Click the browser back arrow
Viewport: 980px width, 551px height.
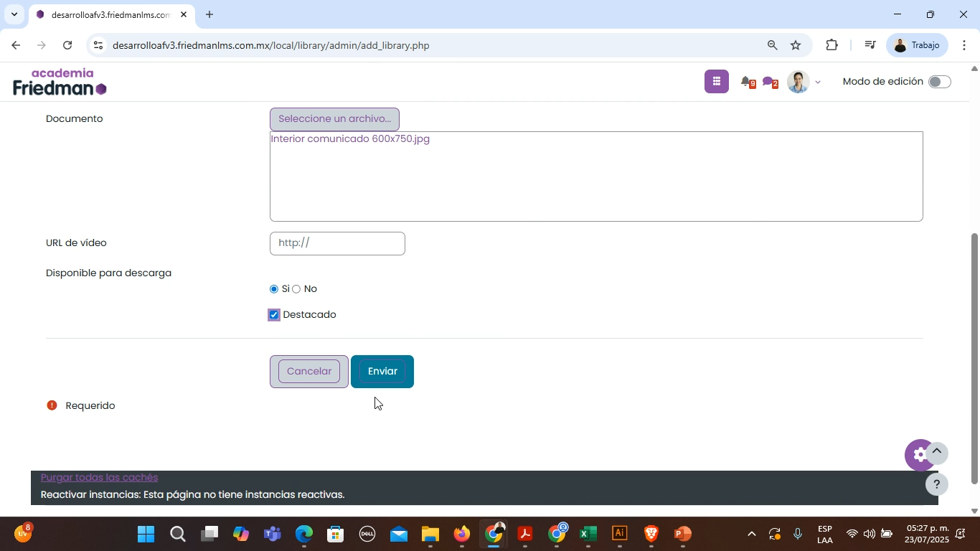15,45
